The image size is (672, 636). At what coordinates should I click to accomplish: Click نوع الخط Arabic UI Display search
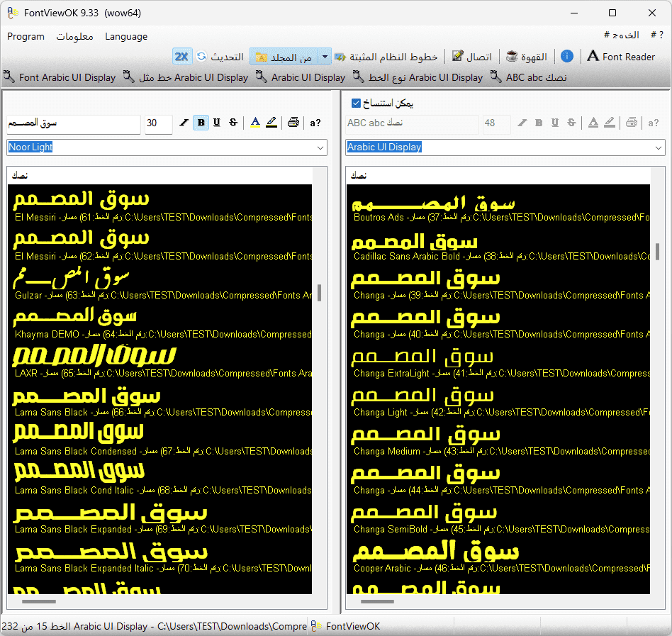pos(418,77)
